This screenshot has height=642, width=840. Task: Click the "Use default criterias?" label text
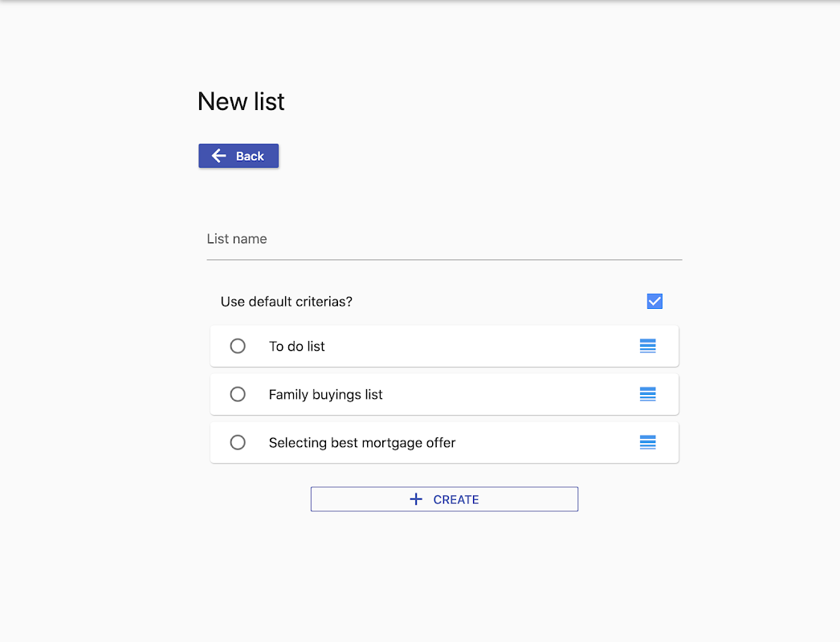287,302
